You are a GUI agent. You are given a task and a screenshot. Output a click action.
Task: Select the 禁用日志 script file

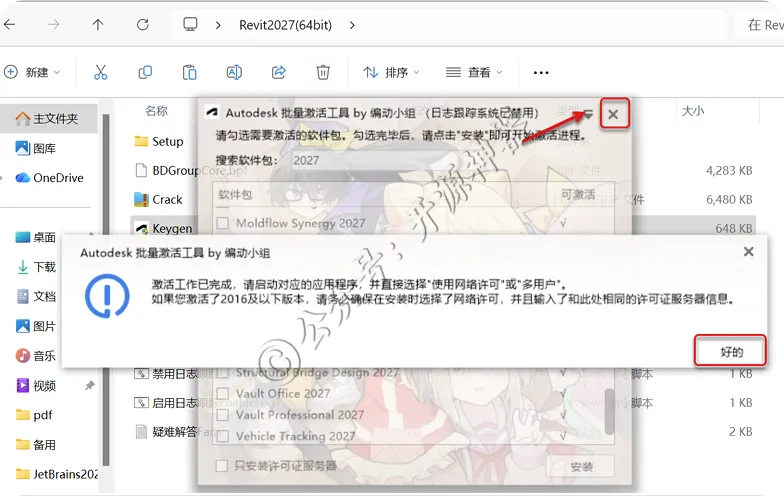(x=166, y=374)
